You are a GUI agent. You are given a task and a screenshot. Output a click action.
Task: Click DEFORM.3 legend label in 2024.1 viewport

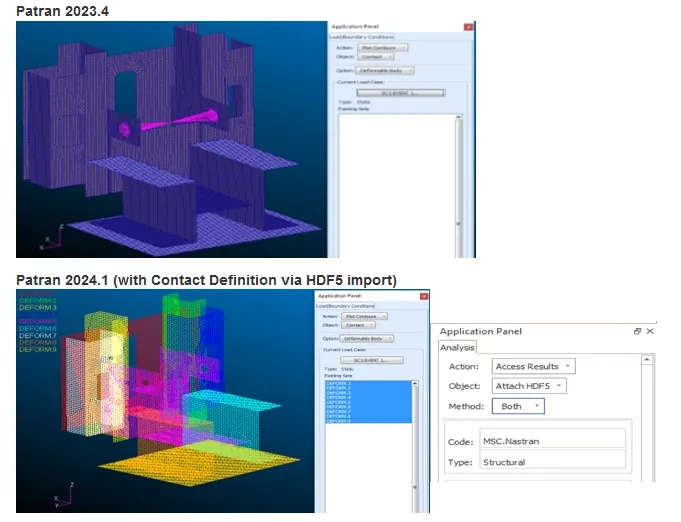pyautogui.click(x=38, y=307)
